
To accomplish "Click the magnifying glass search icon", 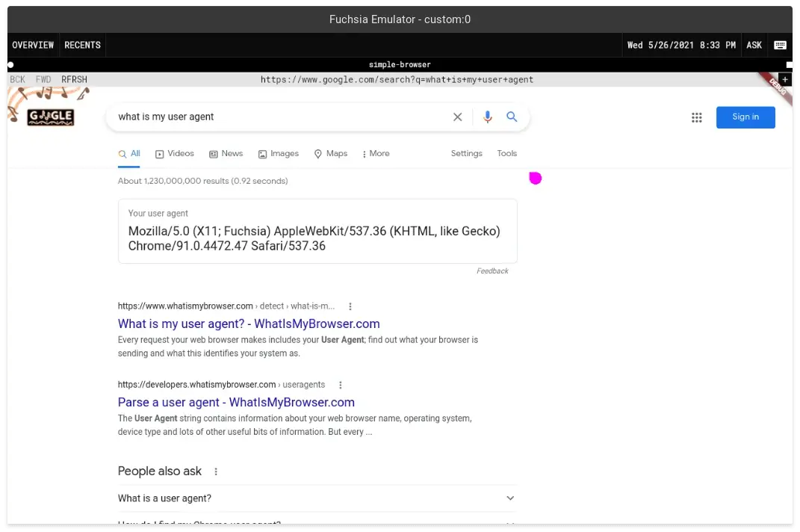I will (512, 117).
